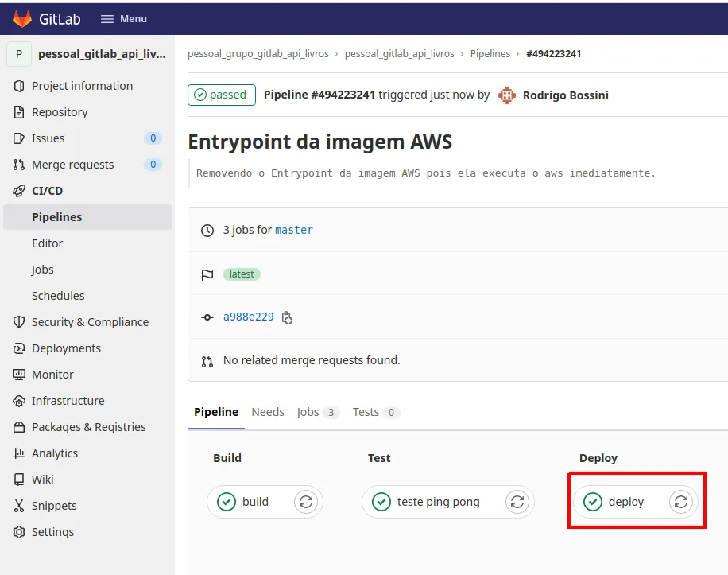Click the Merge requests sidebar icon
This screenshot has width=728, height=575.
click(x=19, y=165)
